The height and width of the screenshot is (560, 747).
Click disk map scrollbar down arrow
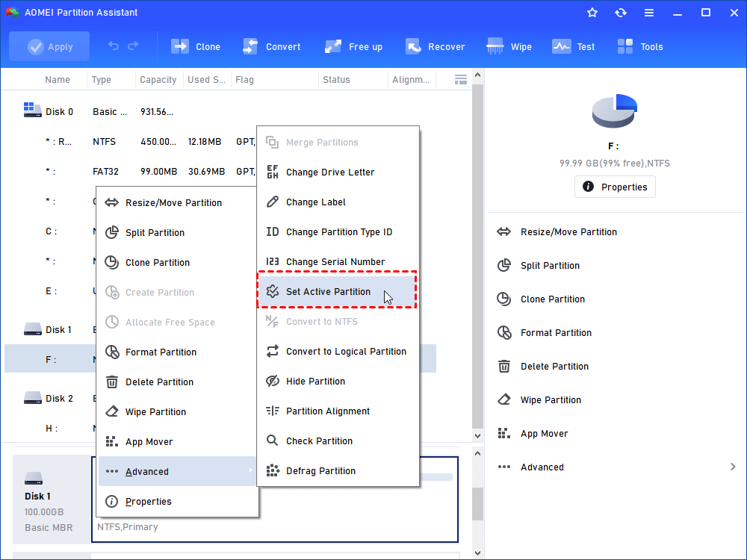[x=477, y=553]
